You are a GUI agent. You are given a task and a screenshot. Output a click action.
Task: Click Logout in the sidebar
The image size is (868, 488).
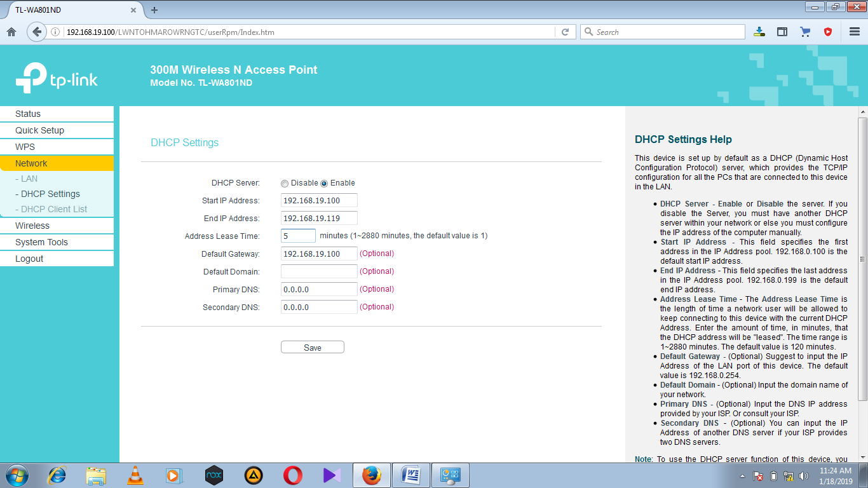(x=57, y=259)
